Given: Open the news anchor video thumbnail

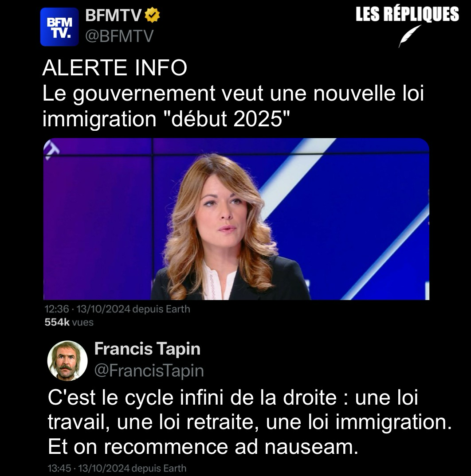Looking at the screenshot, I should (236, 219).
